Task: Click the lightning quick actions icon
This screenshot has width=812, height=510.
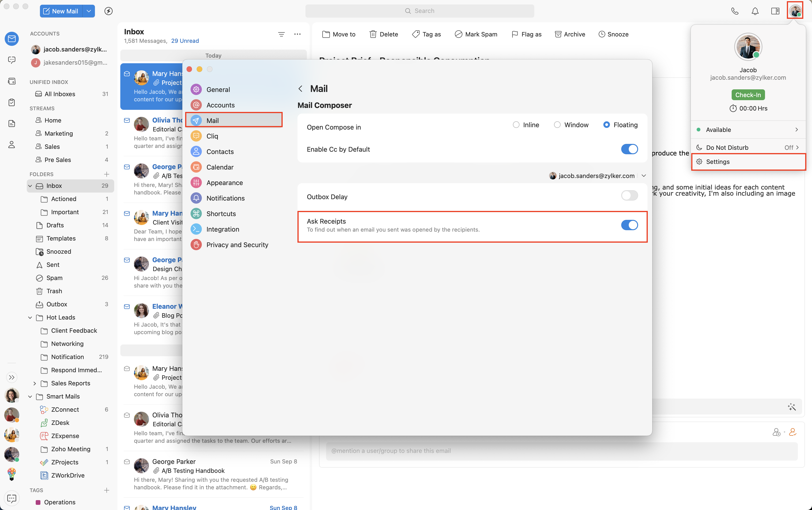Action: click(109, 11)
